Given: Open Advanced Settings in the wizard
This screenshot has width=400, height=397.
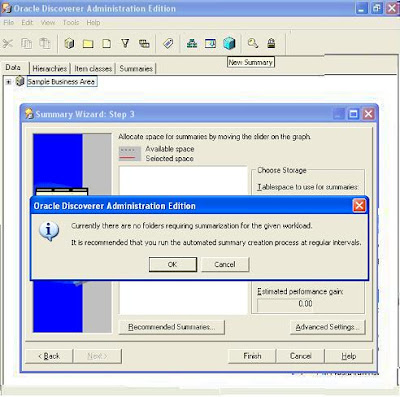Looking at the screenshot, I should click(327, 327).
